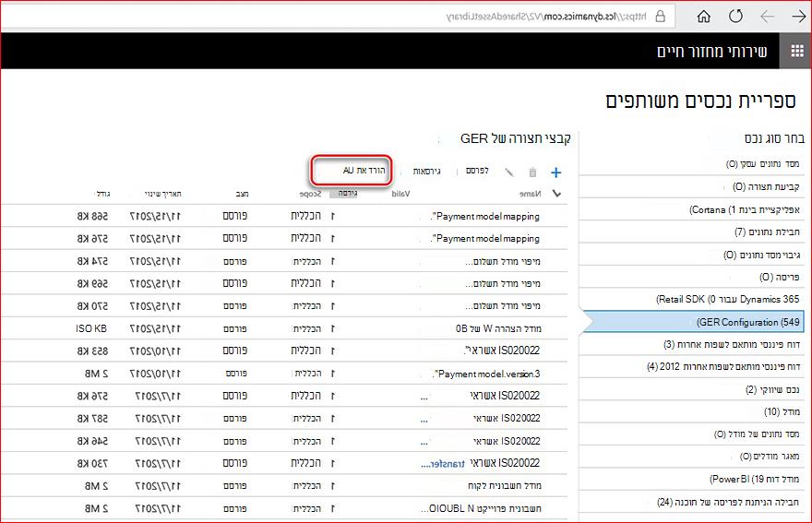This screenshot has height=523, width=812.
Task: Click the בחר סוג נכס panel heading
Action: click(774, 138)
